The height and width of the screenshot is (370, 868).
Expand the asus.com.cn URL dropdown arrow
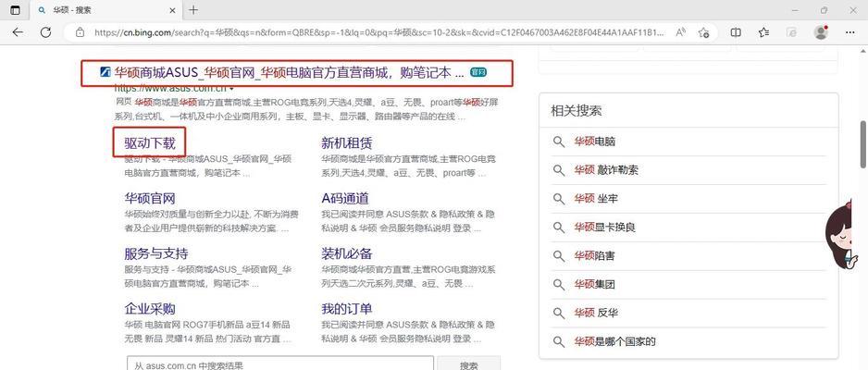[x=231, y=89]
